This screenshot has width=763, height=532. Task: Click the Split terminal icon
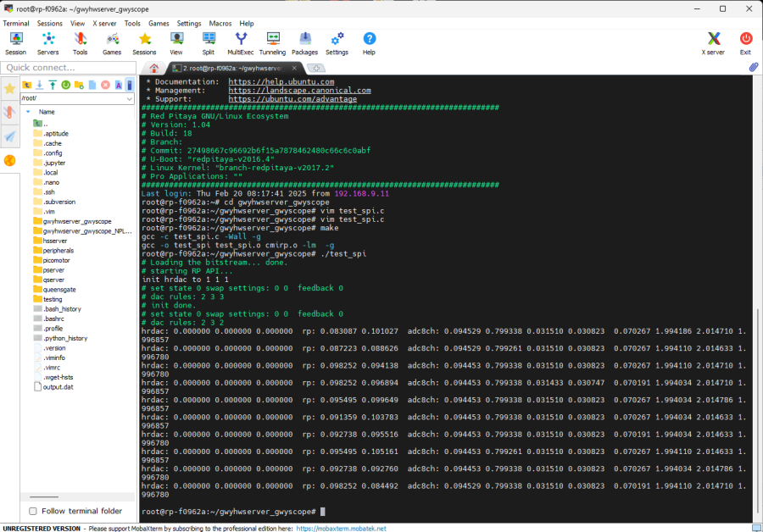[x=209, y=43]
